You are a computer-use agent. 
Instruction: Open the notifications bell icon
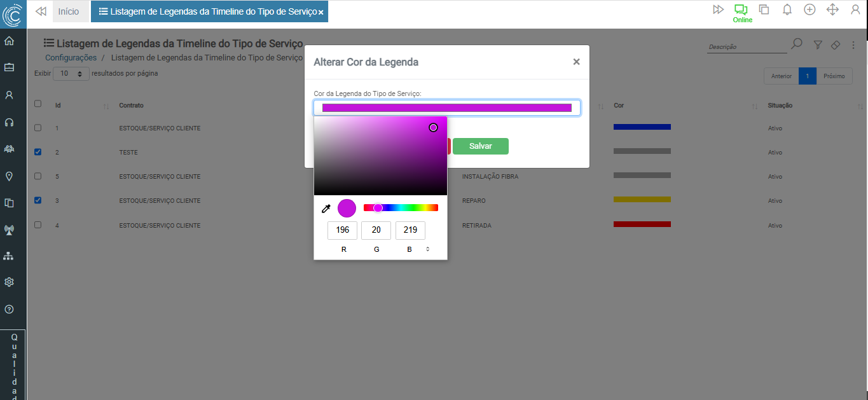[x=787, y=10]
